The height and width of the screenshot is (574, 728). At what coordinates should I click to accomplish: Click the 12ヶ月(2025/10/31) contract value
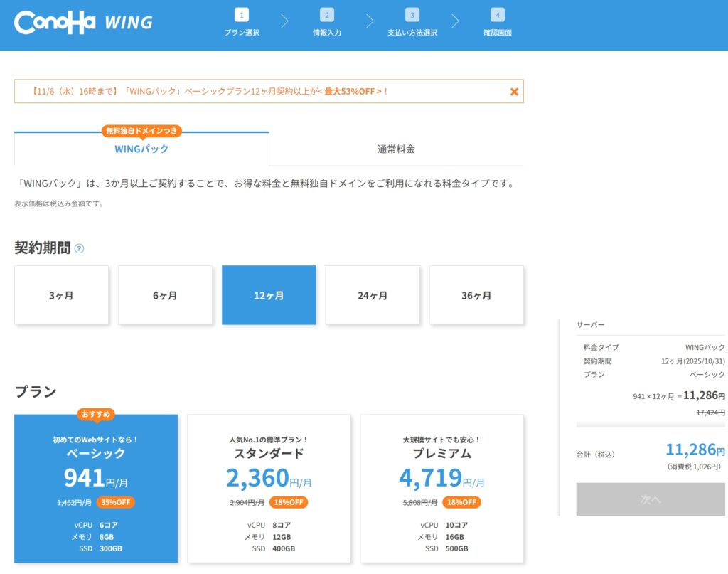point(692,361)
